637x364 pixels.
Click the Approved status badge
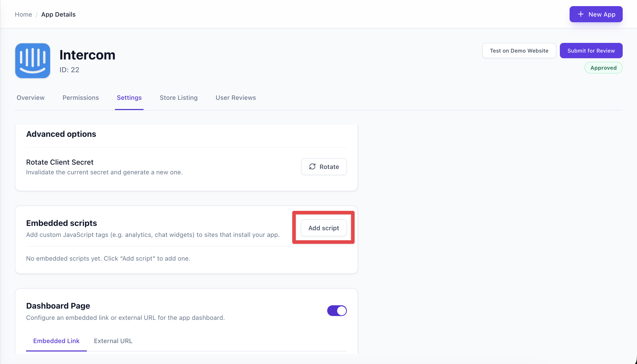click(603, 67)
